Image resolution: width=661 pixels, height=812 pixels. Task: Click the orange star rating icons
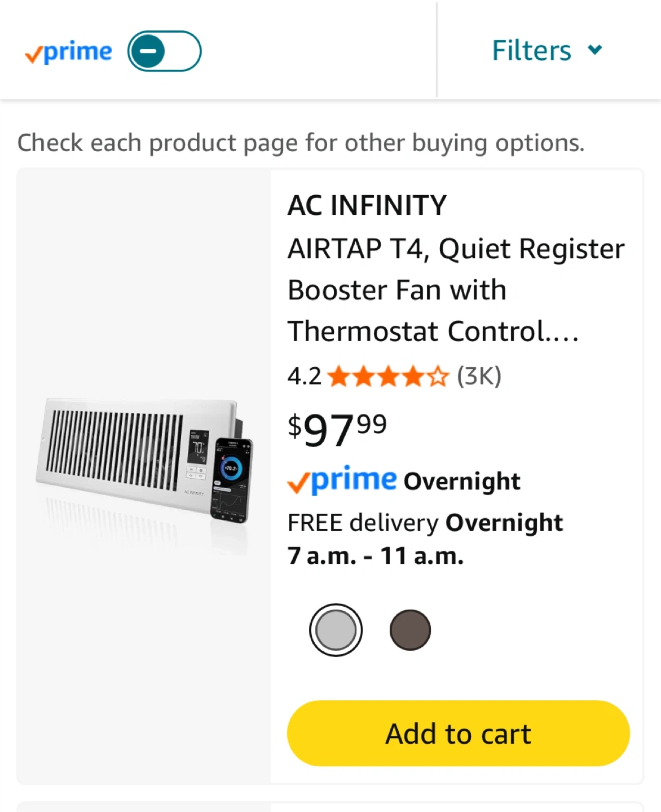(387, 376)
